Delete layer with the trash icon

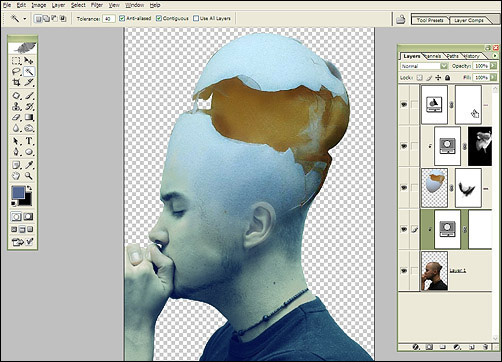coord(486,347)
